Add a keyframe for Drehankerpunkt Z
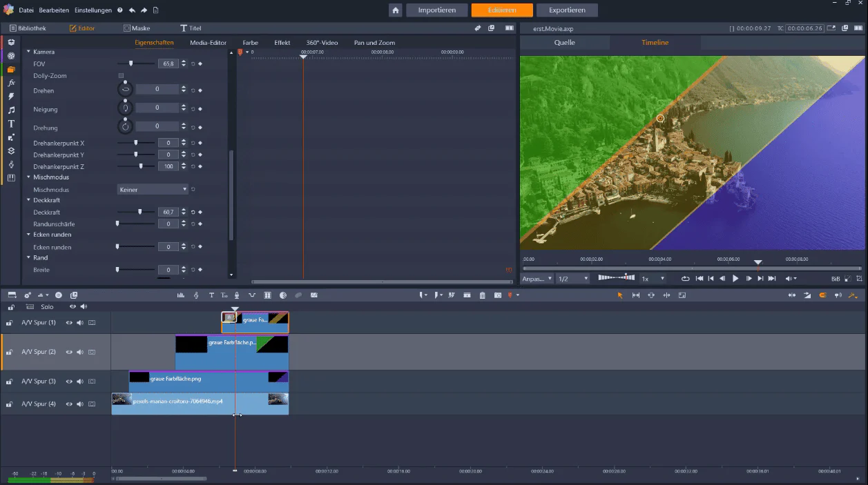Image resolution: width=868 pixels, height=485 pixels. pos(200,167)
